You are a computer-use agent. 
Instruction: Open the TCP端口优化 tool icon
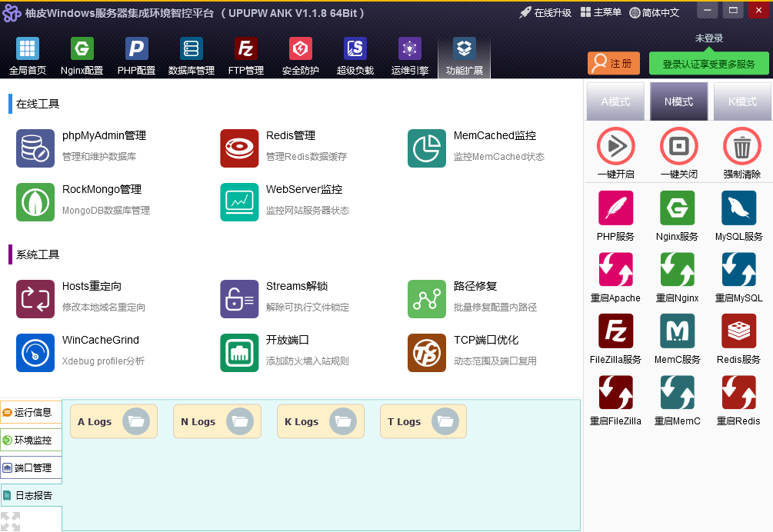(426, 353)
